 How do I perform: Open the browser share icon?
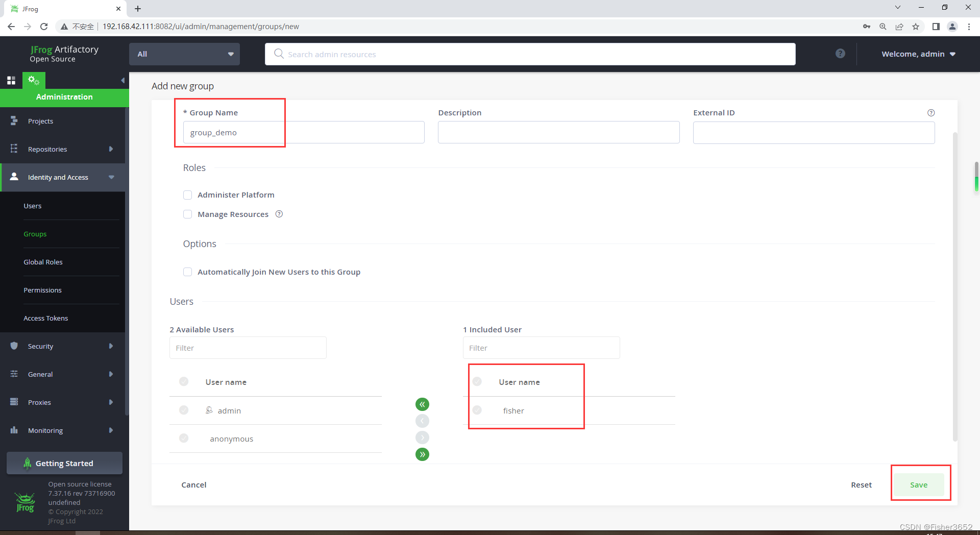899,27
